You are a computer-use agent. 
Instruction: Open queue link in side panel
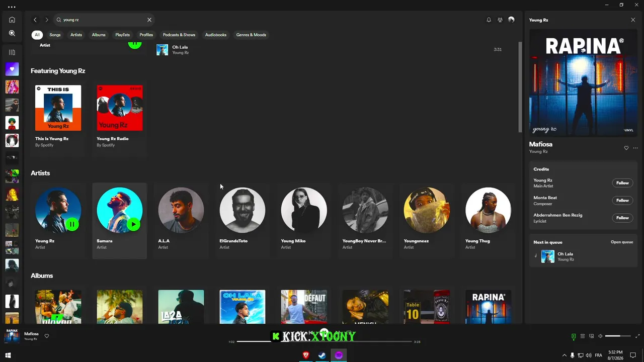[x=622, y=242]
